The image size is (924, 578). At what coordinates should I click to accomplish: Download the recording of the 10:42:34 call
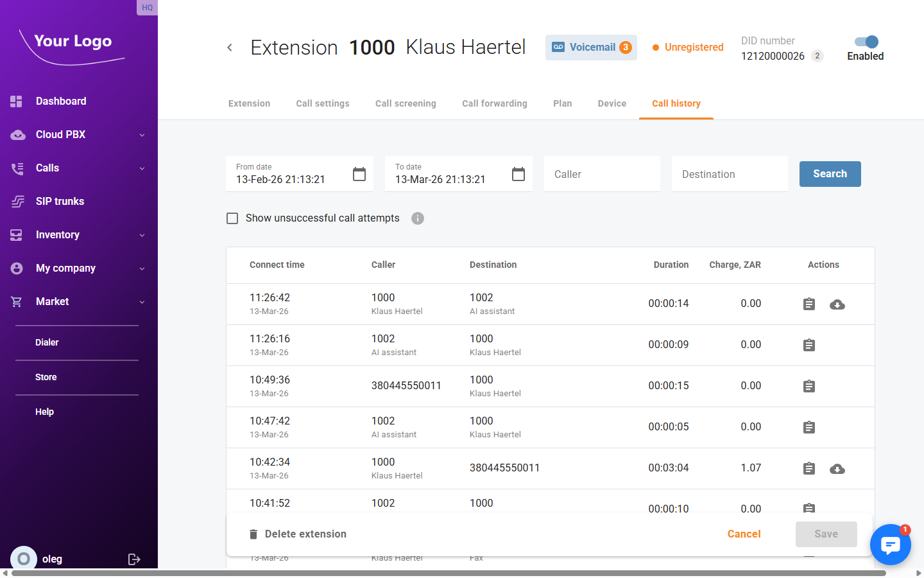coord(837,468)
